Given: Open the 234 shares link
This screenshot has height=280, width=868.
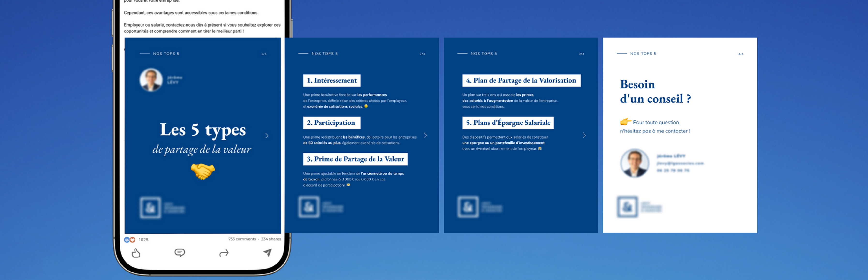Looking at the screenshot, I should click(271, 239).
